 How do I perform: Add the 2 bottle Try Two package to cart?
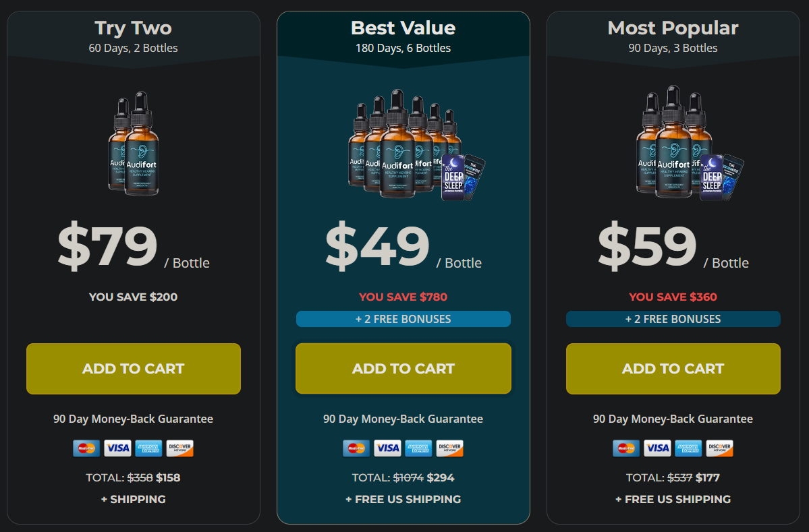point(134,369)
